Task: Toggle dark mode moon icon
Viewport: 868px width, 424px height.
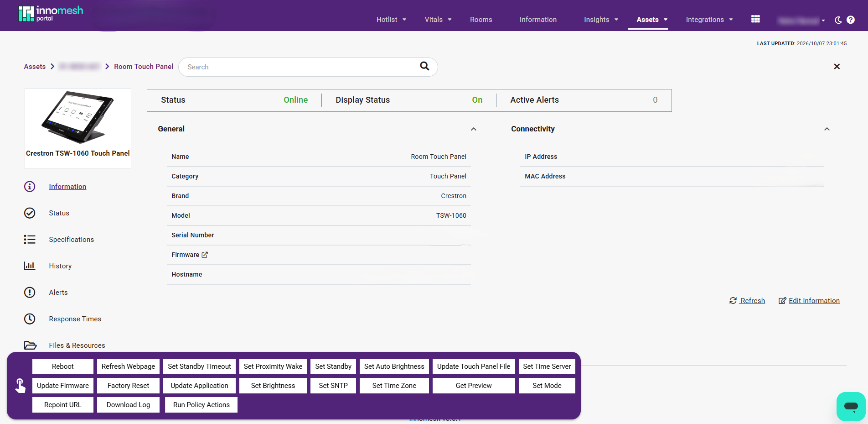Action: (x=838, y=20)
